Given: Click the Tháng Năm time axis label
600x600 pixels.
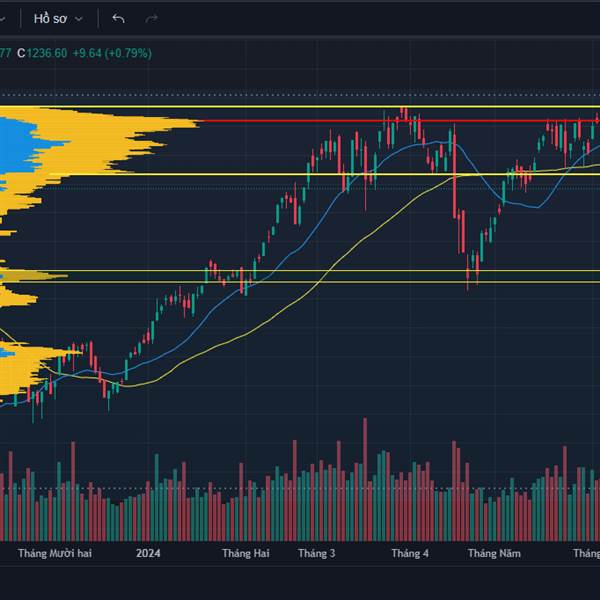Looking at the screenshot, I should pos(494,553).
